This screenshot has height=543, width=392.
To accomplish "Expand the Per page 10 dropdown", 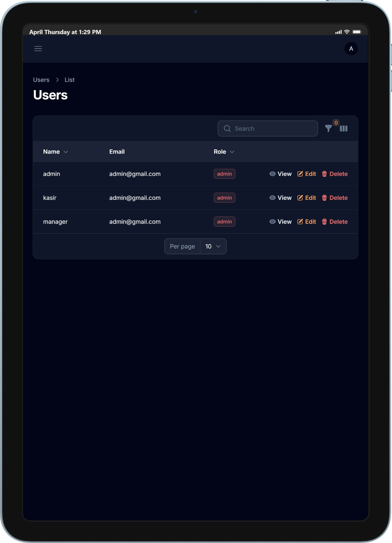I will click(x=213, y=246).
